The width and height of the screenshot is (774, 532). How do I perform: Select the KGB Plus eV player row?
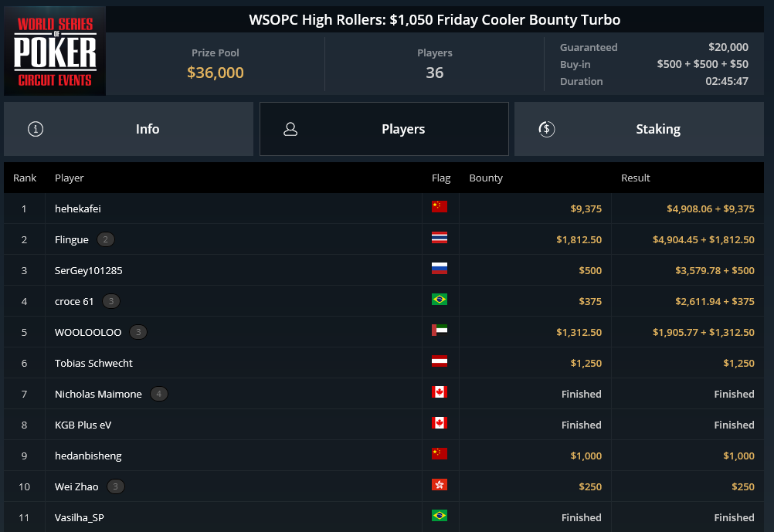pos(384,425)
